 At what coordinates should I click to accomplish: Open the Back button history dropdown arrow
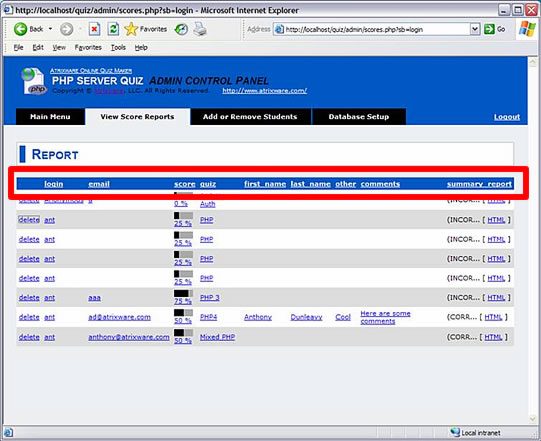click(x=50, y=29)
